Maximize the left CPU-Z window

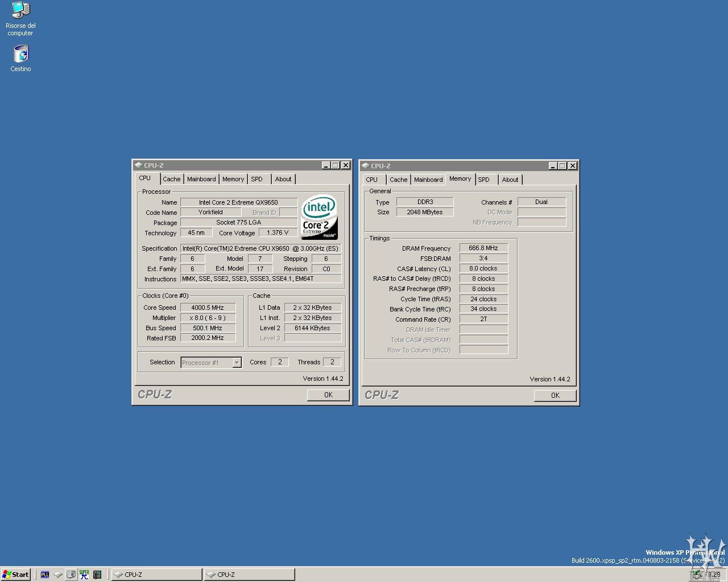(x=336, y=165)
